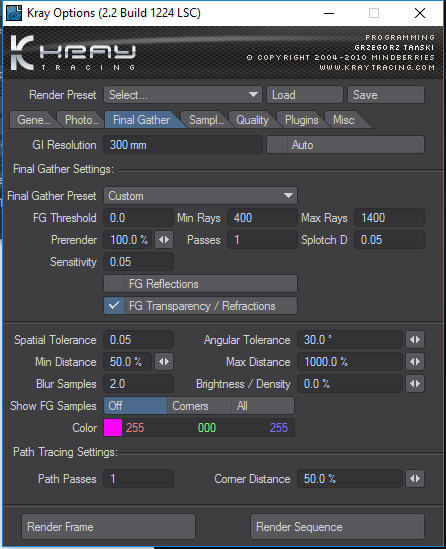Click the green color value 000
This screenshot has height=549, width=446.
coord(207,428)
